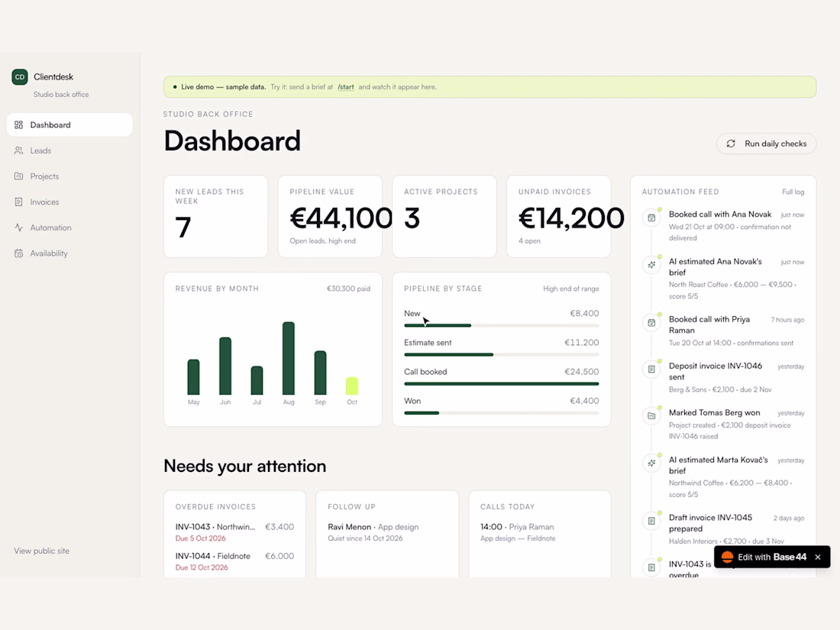Click sparkle icon beside AI estimated Marta Kovač's brief
The height and width of the screenshot is (630, 840).
pos(651,464)
